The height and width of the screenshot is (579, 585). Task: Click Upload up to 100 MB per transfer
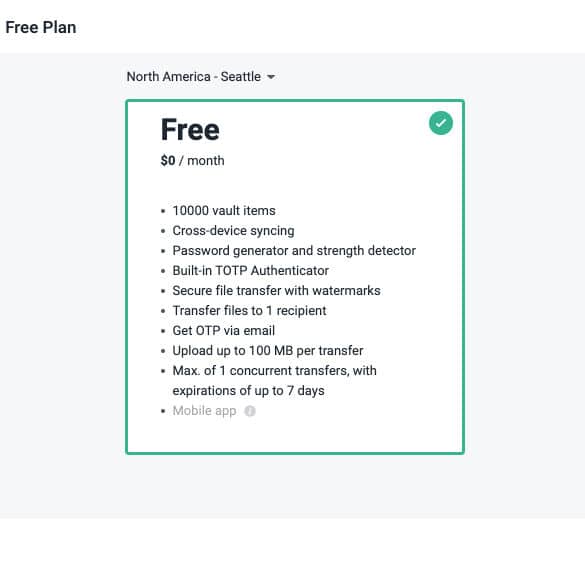pos(268,351)
